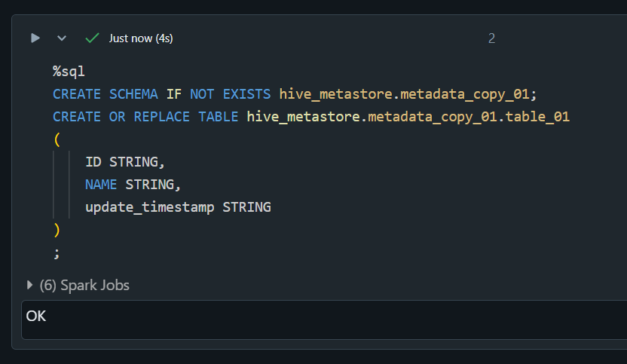Screen dimensions: 627x364
Task: Click schema name ending in metadata_copy_01;
Action: 409,94
